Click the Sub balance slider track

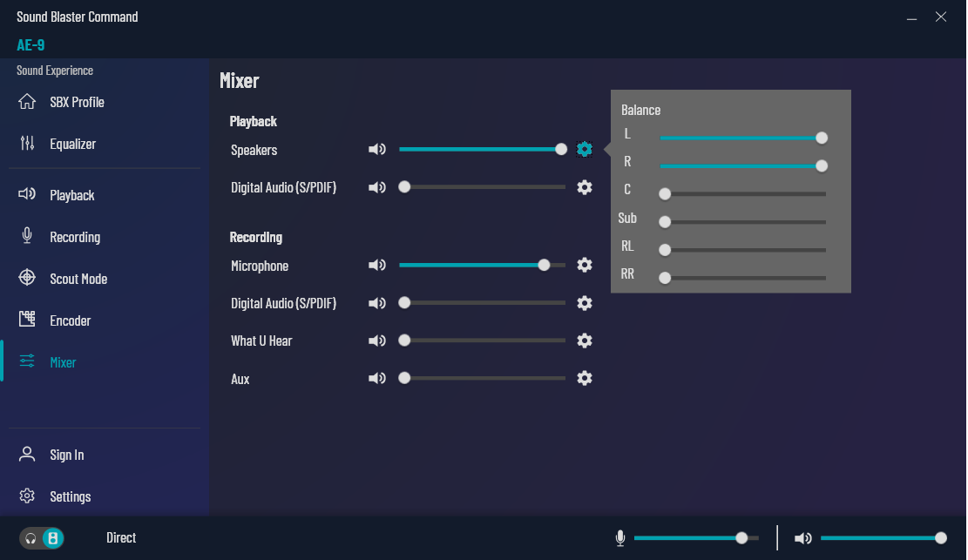point(745,222)
